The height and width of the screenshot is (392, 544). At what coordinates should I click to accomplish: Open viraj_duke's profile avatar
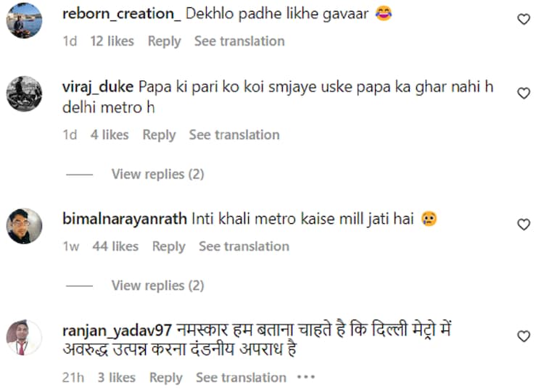point(24,93)
